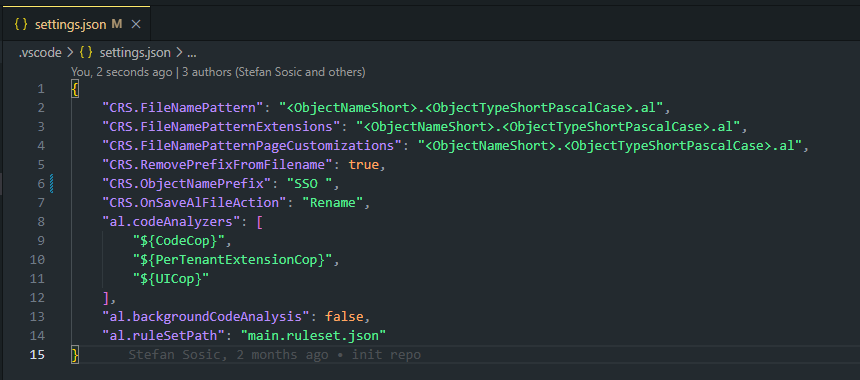This screenshot has height=380, width=860.
Task: Click the "CRS.OnSaveAlFileAction" key
Action: click(194, 202)
